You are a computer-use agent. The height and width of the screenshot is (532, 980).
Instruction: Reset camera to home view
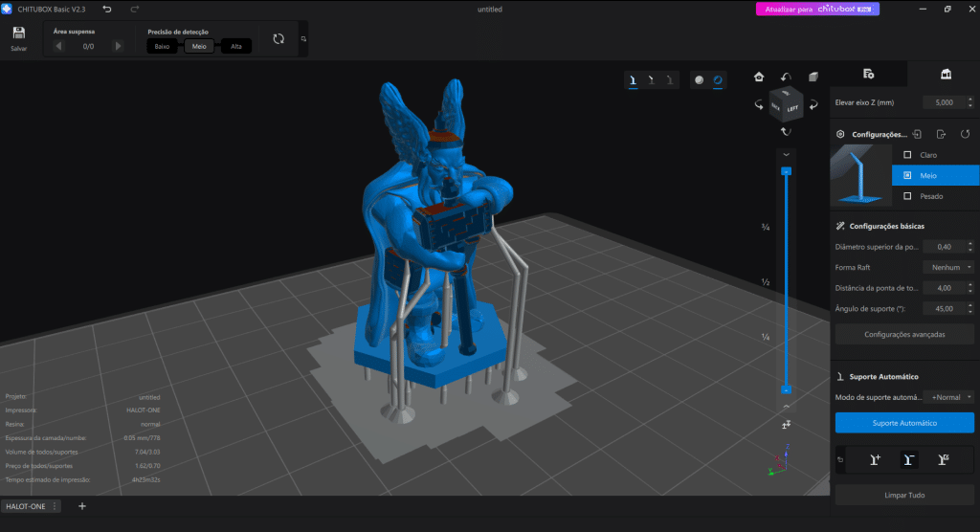tap(759, 77)
